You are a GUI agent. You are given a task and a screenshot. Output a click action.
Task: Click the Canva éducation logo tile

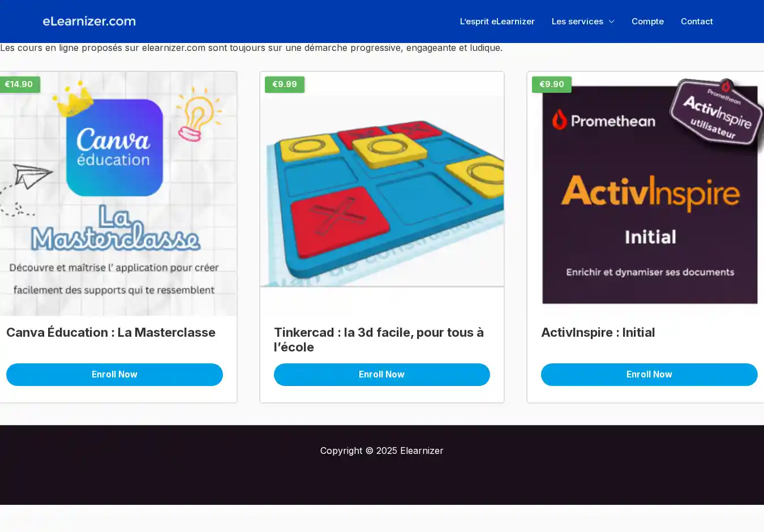[114, 148]
